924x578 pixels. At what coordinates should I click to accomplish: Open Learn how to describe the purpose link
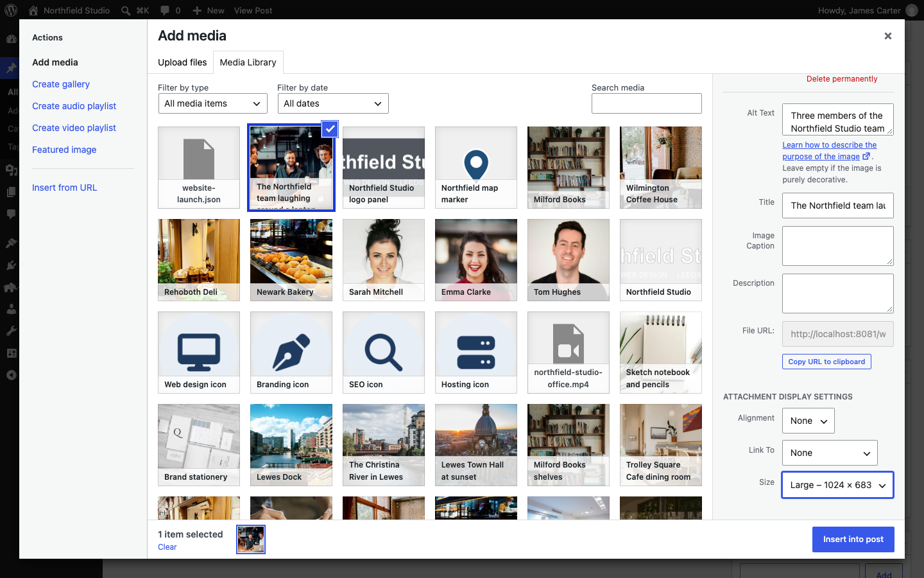829,151
